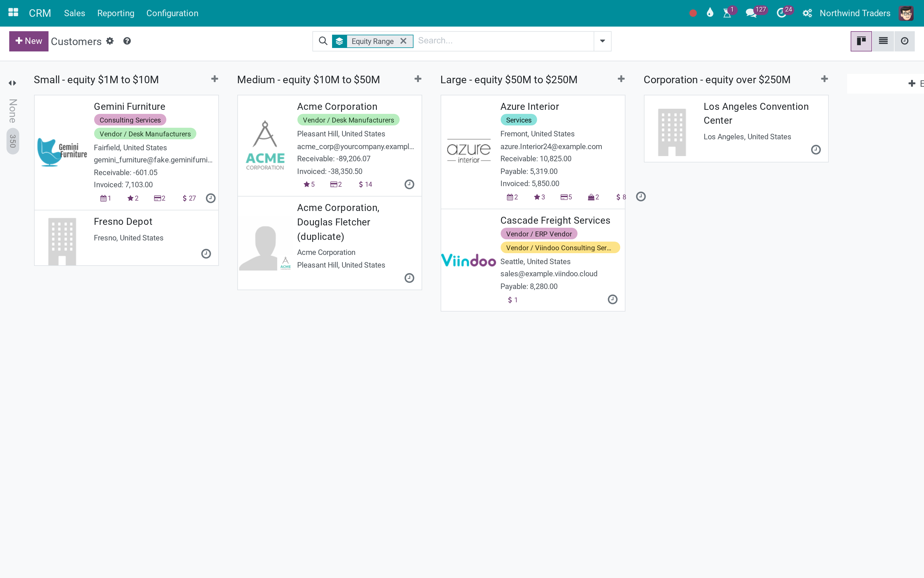
Task: Open Acme Corporation's purchase card count
Action: [336, 184]
